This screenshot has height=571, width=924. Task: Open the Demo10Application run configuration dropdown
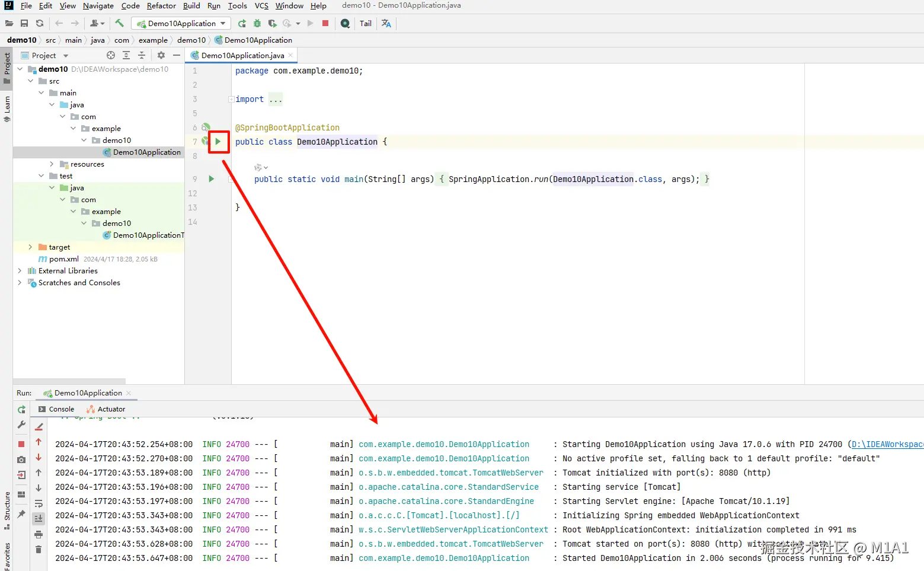point(181,24)
